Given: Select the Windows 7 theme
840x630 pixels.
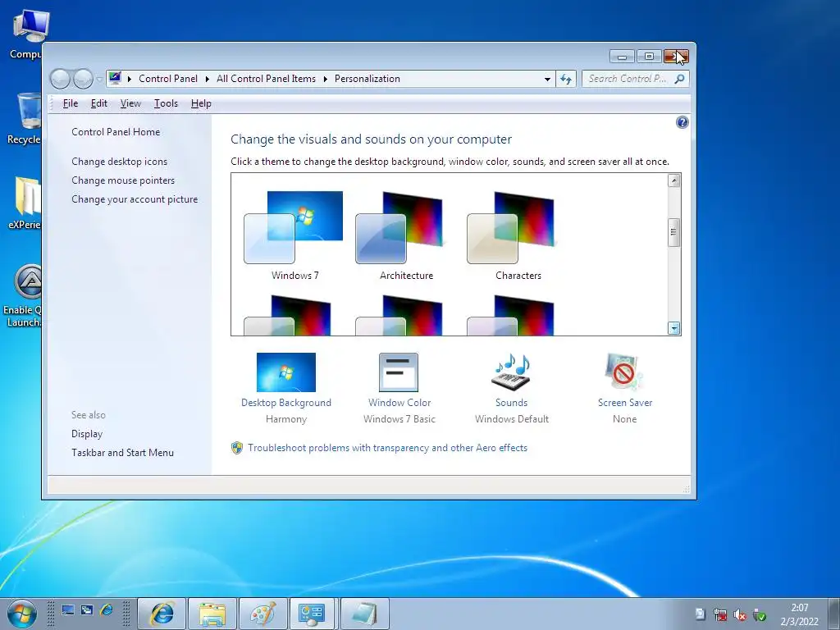Looking at the screenshot, I should [294, 235].
